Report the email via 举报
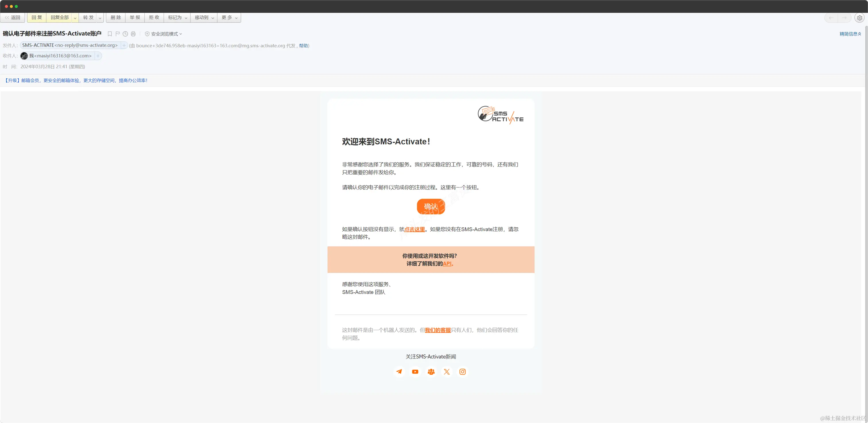The width and height of the screenshot is (868, 423). coord(135,18)
